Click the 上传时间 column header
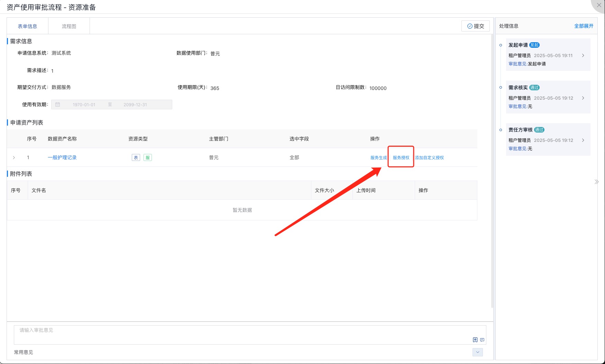This screenshot has height=364, width=605. [x=366, y=190]
